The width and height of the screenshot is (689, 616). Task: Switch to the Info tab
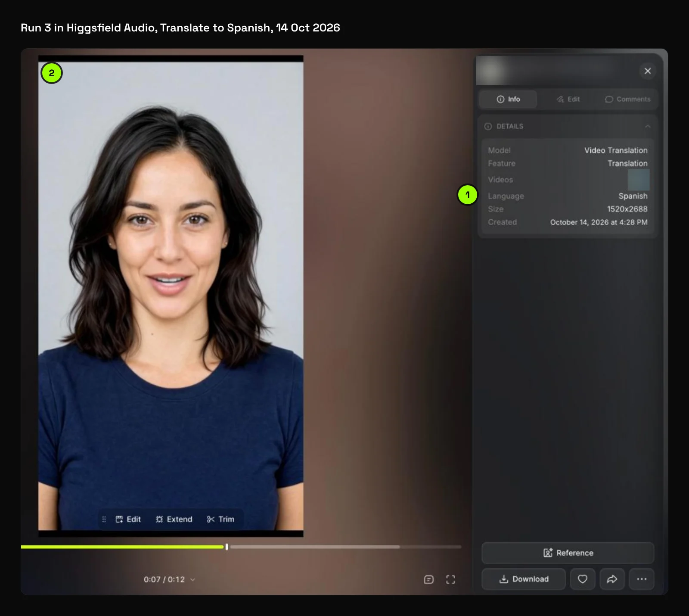click(508, 99)
